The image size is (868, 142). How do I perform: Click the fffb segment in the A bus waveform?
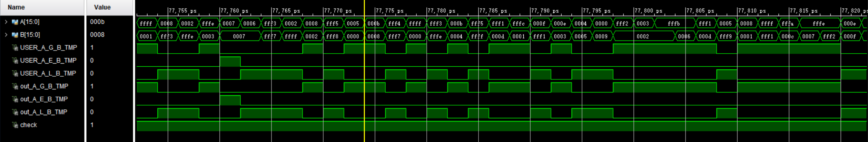pos(675,23)
